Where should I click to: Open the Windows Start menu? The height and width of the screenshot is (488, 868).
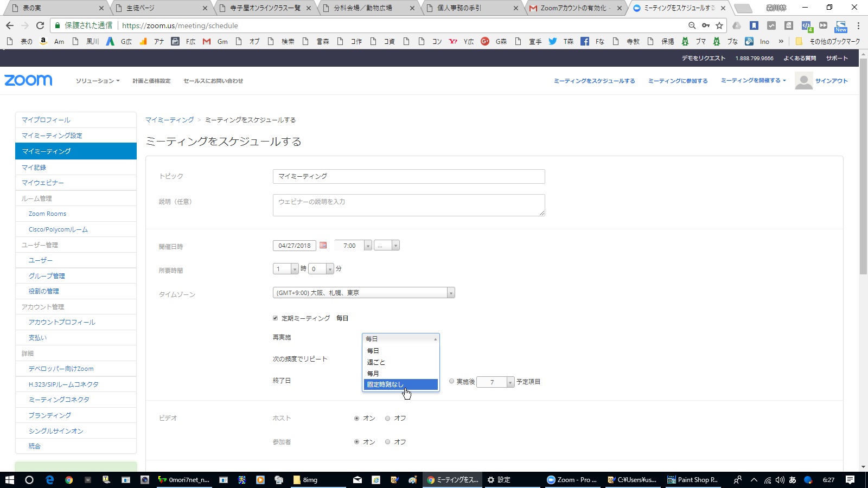[9, 480]
